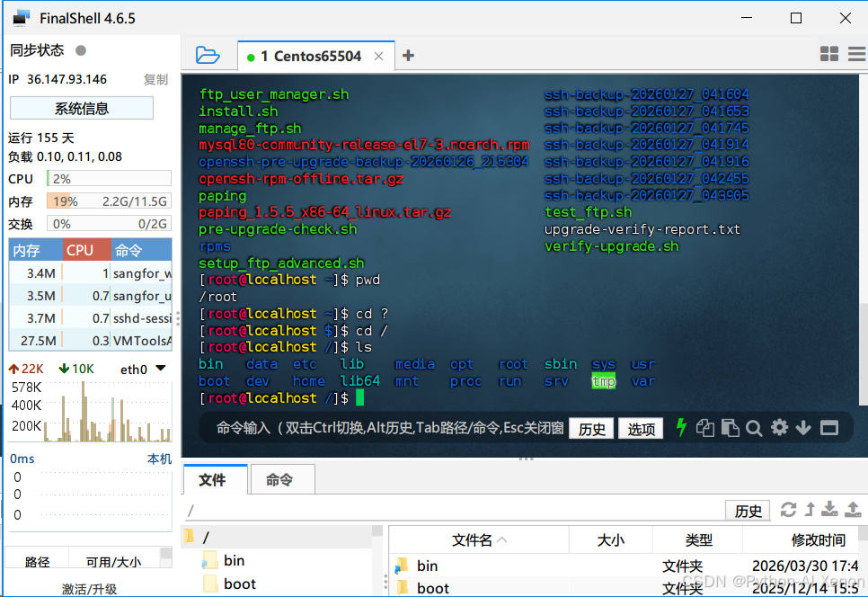The image size is (868, 597).
Task: Open file path 历史 button
Action: pos(748,511)
